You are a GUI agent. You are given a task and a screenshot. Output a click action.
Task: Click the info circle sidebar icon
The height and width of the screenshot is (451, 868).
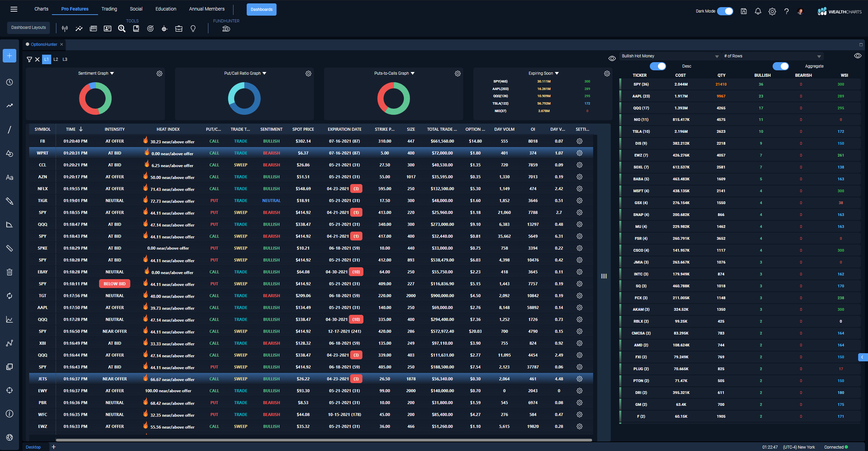pyautogui.click(x=10, y=414)
